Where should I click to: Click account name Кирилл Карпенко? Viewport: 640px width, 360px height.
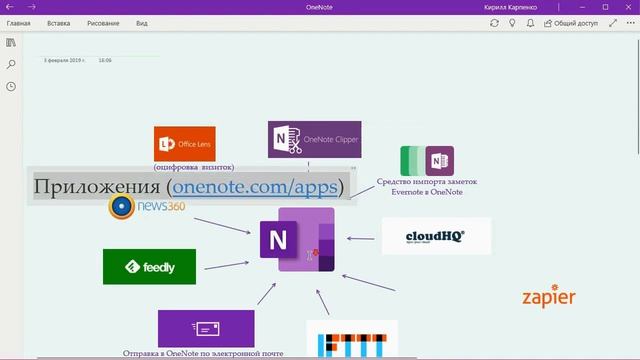pos(510,7)
